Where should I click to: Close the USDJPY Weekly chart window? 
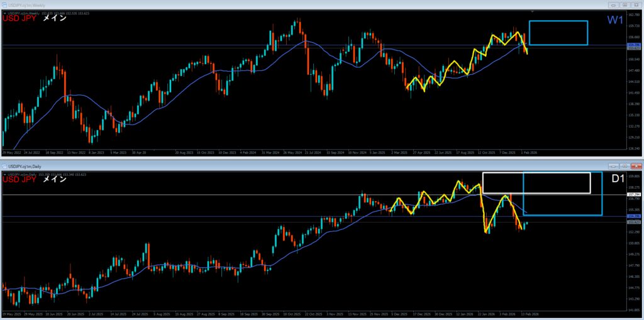pos(636,6)
